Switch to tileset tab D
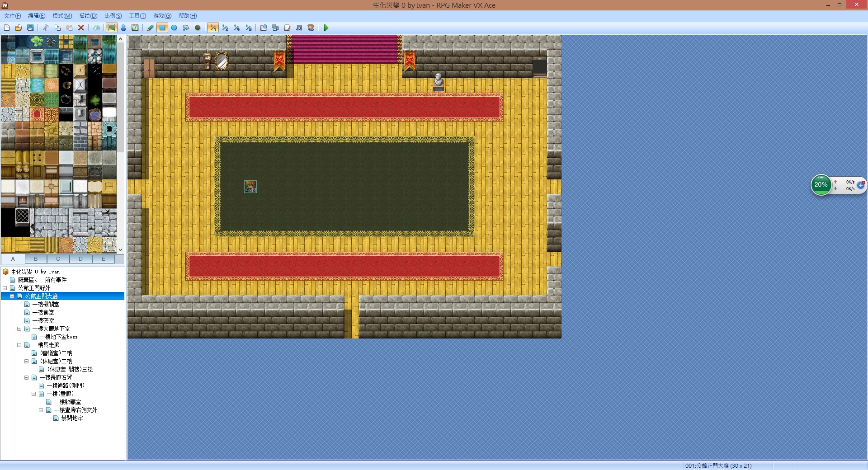Screen dimensions: 868x470 click(x=81, y=259)
